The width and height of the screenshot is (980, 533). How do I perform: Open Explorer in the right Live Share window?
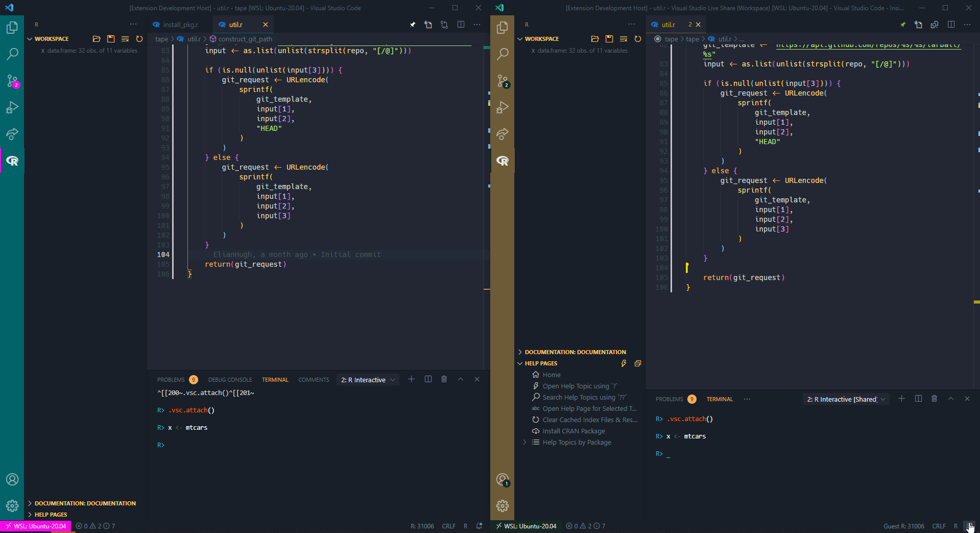(503, 27)
